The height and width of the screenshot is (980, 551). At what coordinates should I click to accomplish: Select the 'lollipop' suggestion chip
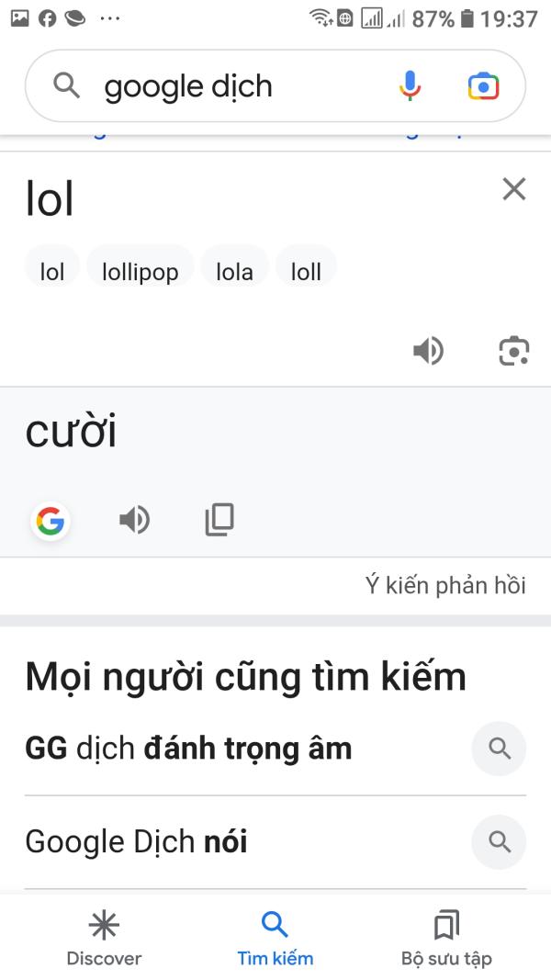pyautogui.click(x=140, y=272)
